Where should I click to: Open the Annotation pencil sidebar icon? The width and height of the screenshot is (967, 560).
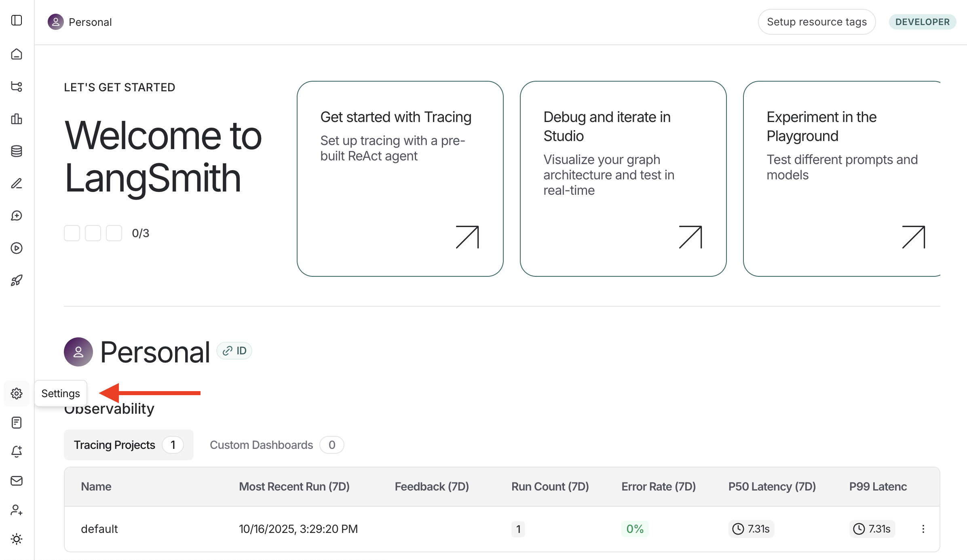tap(17, 183)
